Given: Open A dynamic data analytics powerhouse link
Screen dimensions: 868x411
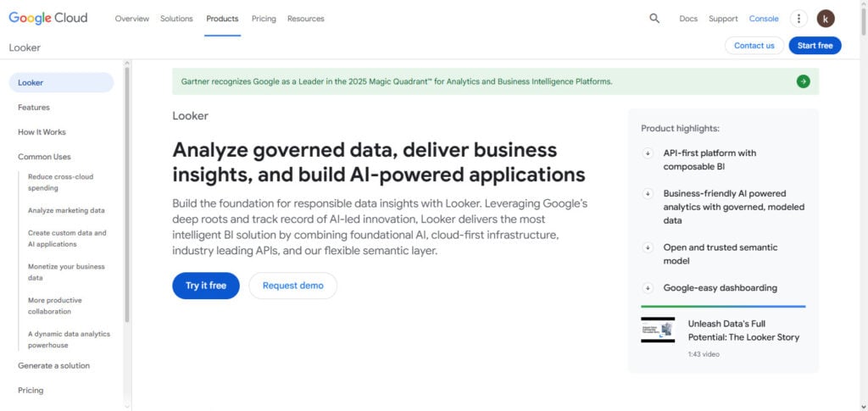Looking at the screenshot, I should point(69,340).
